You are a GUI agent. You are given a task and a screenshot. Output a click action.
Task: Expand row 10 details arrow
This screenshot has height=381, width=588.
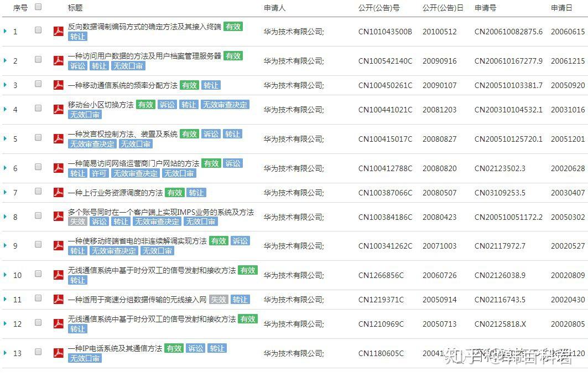pos(5,275)
